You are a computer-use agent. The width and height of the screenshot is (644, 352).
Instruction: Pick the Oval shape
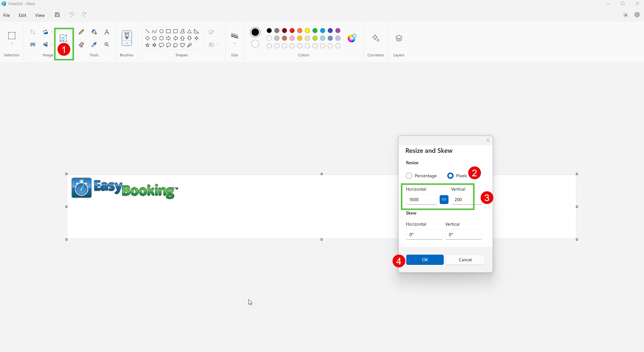pos(161,31)
